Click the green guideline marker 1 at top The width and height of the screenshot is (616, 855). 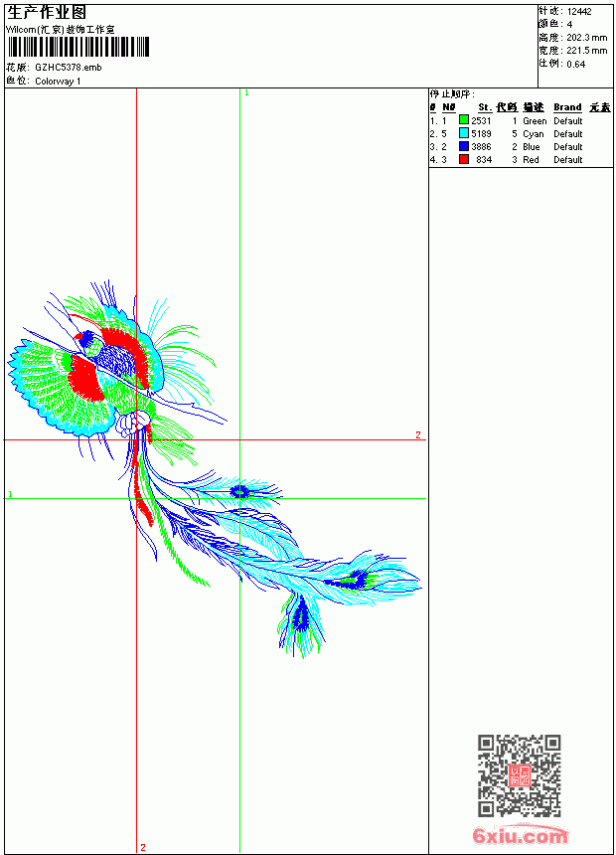pos(246,93)
